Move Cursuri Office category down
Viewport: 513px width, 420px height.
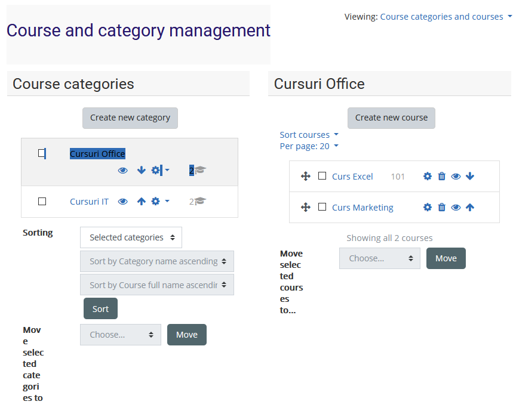tap(142, 170)
